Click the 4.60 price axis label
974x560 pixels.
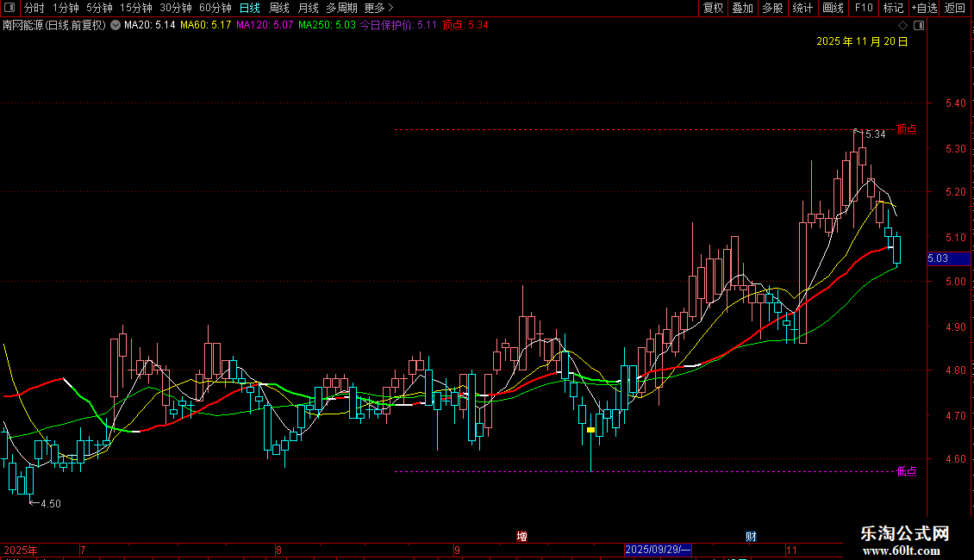click(x=955, y=459)
